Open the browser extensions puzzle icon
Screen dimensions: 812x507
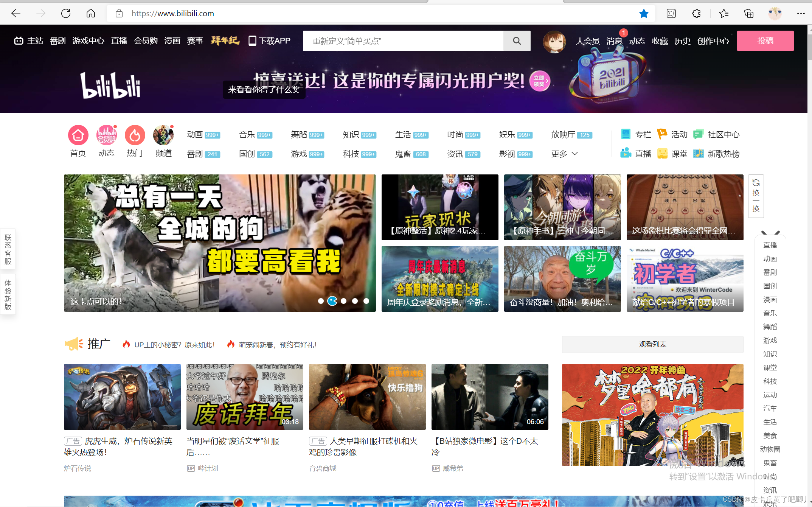[696, 14]
